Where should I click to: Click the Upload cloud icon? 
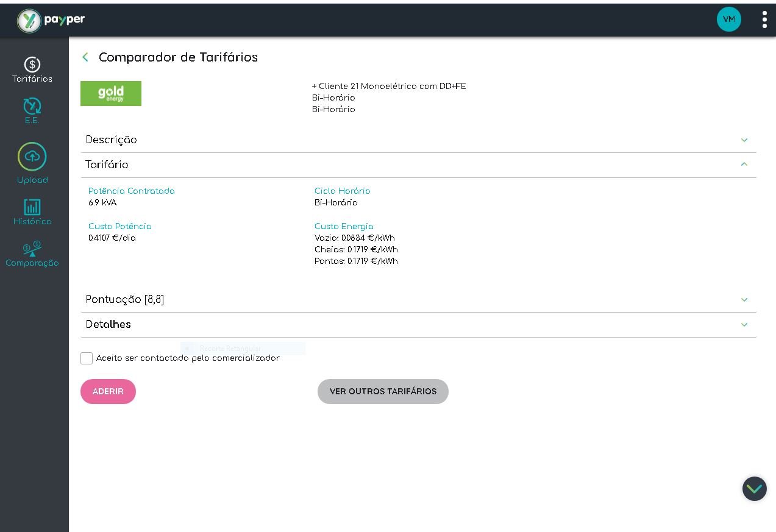[32, 157]
